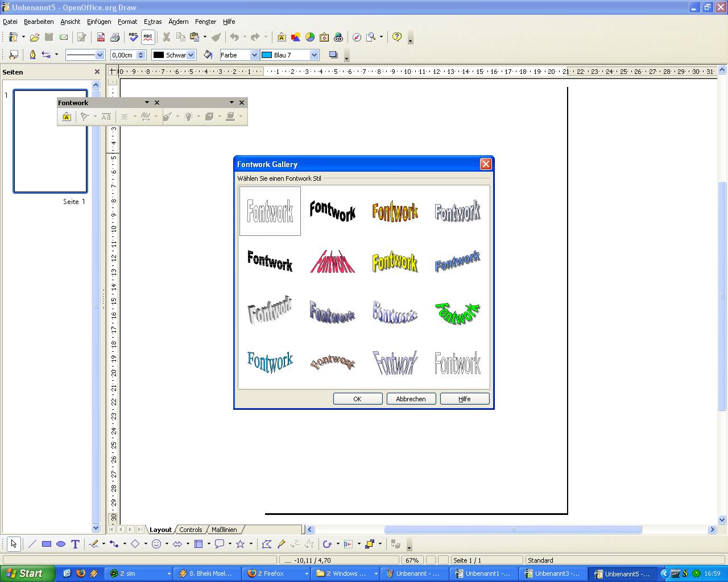Toggle the shadow icon in toolbar

coord(333,55)
